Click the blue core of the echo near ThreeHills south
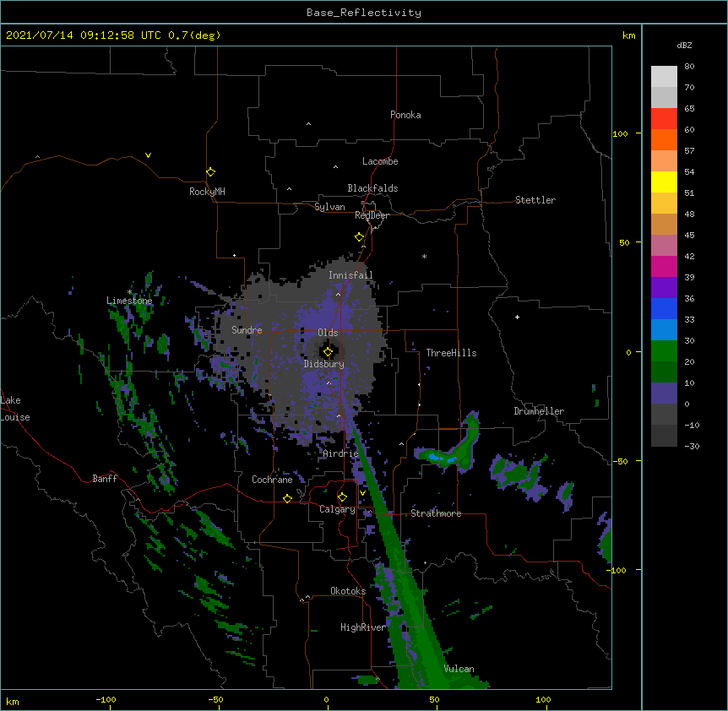The width and height of the screenshot is (728, 711). [x=441, y=459]
